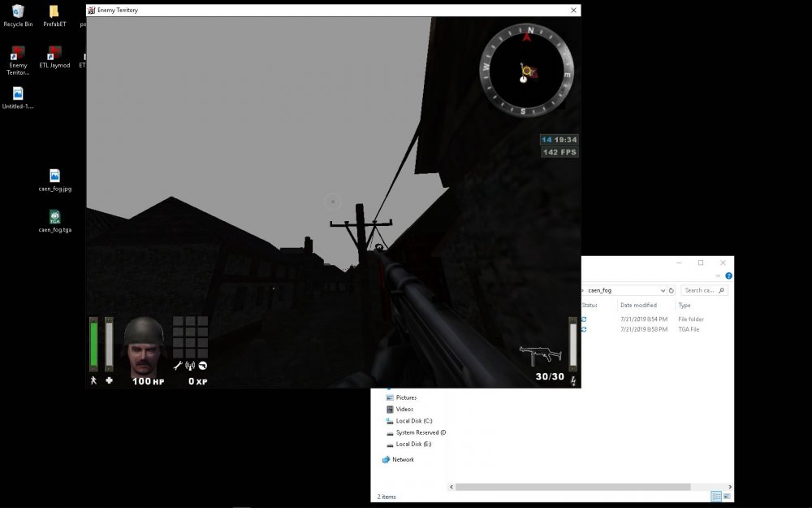The height and width of the screenshot is (508, 812).
Task: Expand address bar history dropdown in Explorer
Action: coord(663,290)
